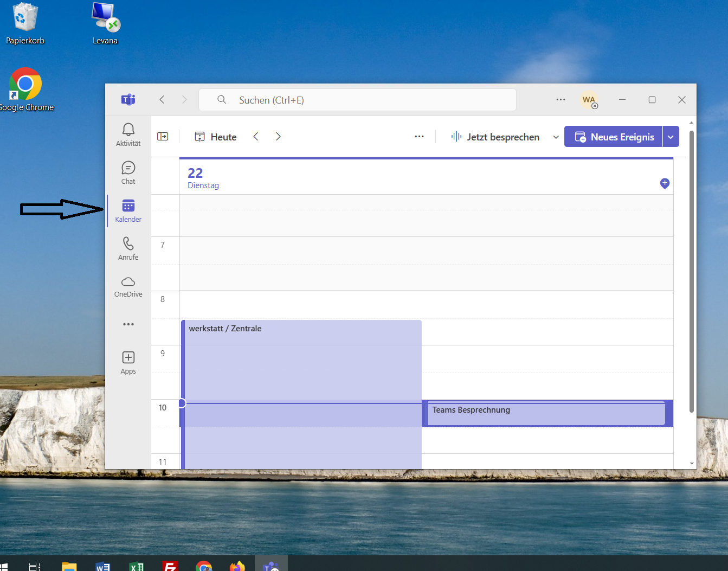The height and width of the screenshot is (571, 728).
Task: Open calendar toolbar more options ellipsis
Action: click(x=419, y=137)
